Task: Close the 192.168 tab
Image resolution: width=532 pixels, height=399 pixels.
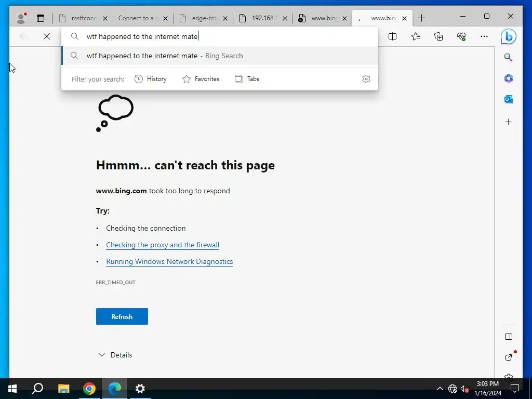Action: point(285,19)
